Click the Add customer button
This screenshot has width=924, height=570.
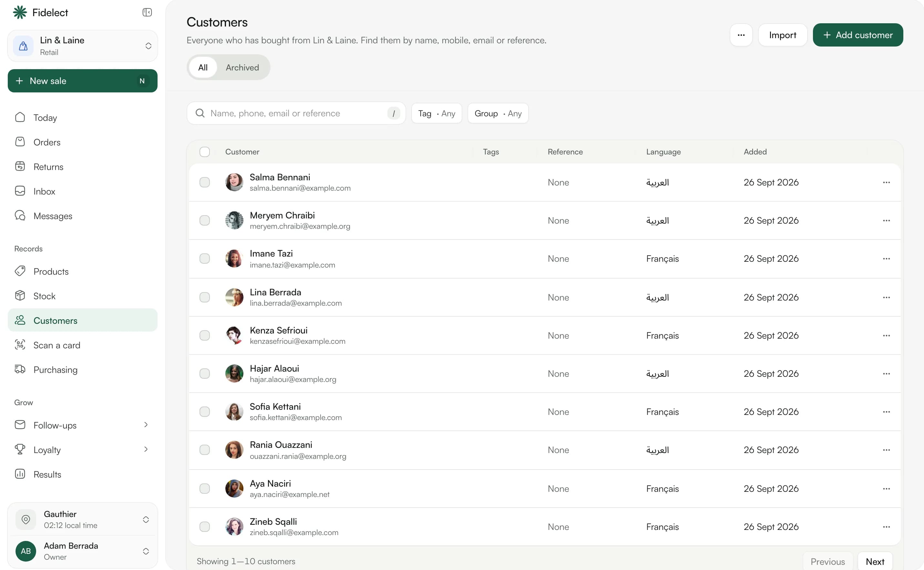(858, 35)
